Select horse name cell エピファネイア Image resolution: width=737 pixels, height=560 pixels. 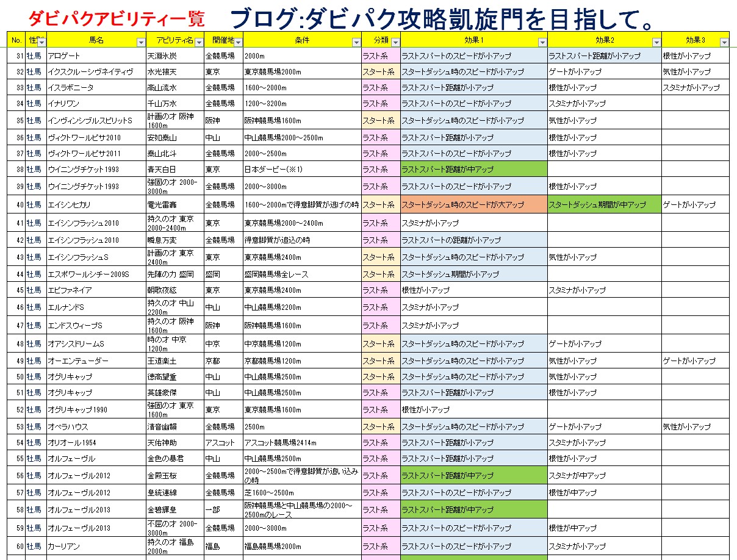(96, 290)
